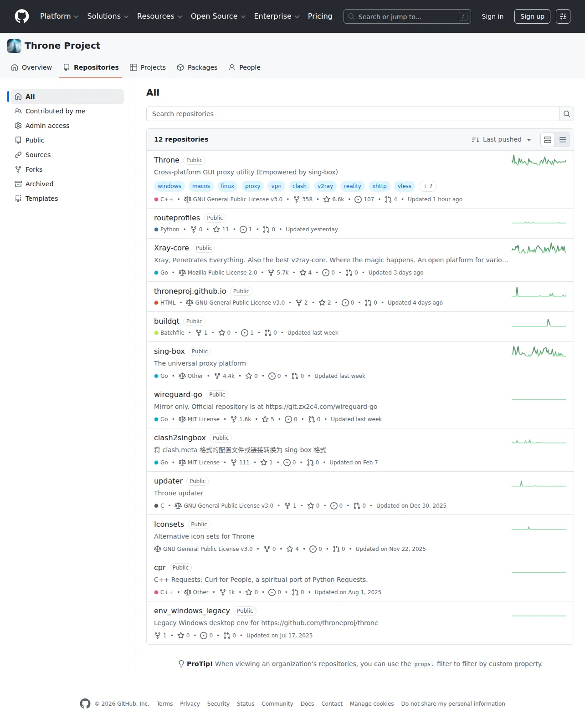Viewport: 585px width, 728px height.
Task: Switch to the comfortable (card) list view
Action: click(x=548, y=140)
